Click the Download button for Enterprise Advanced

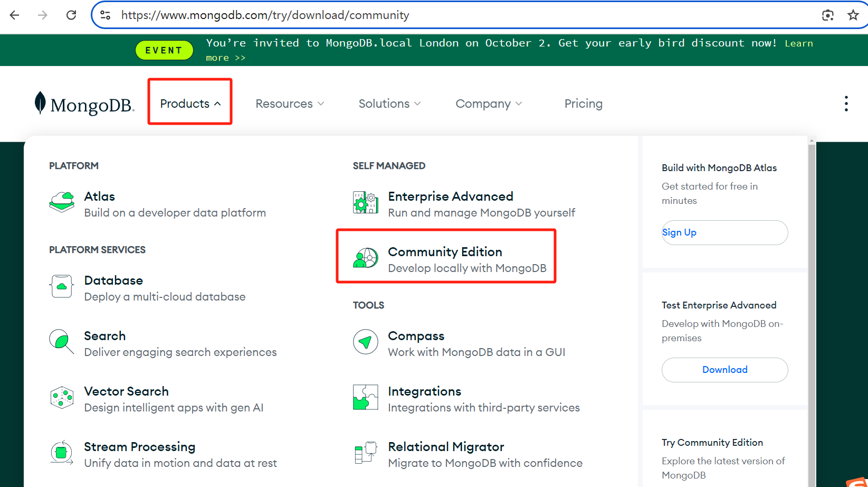tap(724, 370)
